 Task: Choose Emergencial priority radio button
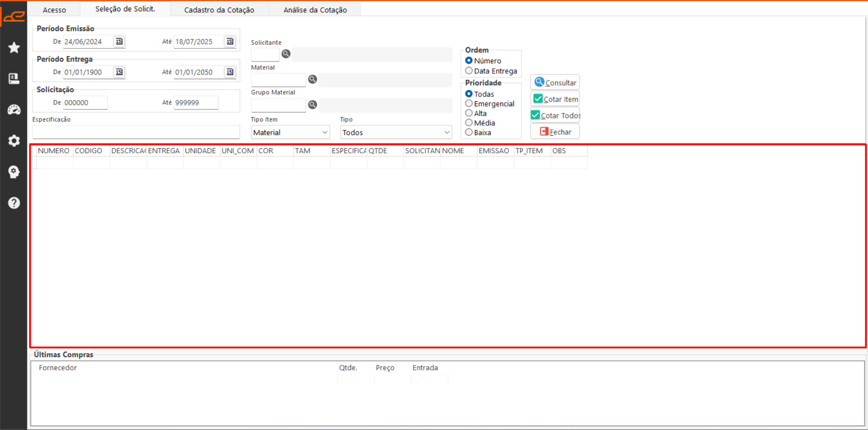pos(469,104)
